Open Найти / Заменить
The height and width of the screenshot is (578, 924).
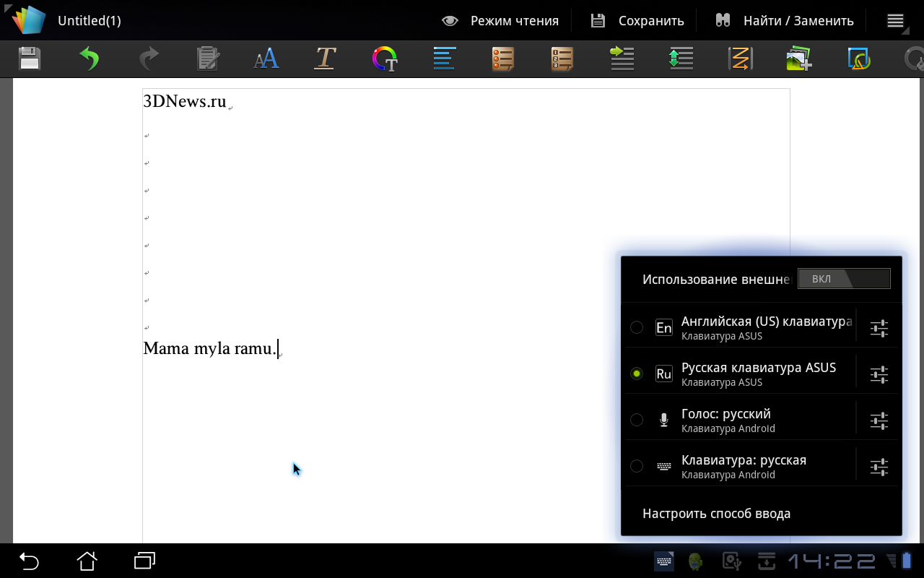point(784,21)
